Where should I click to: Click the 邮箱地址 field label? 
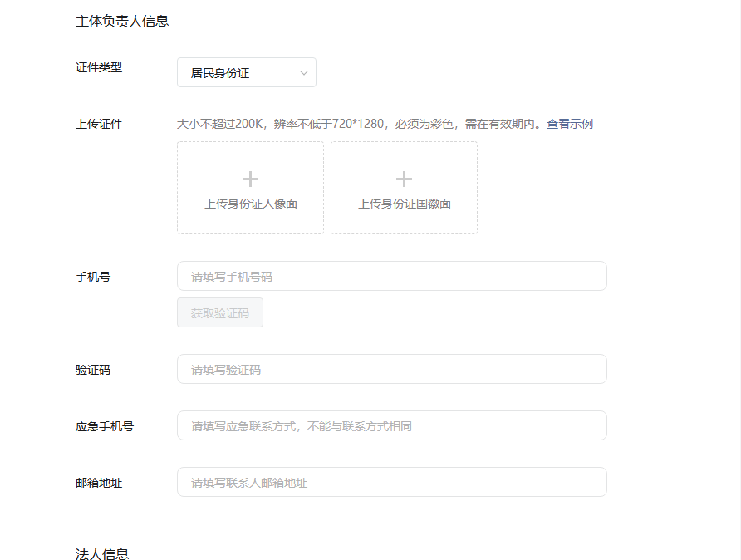[x=99, y=483]
